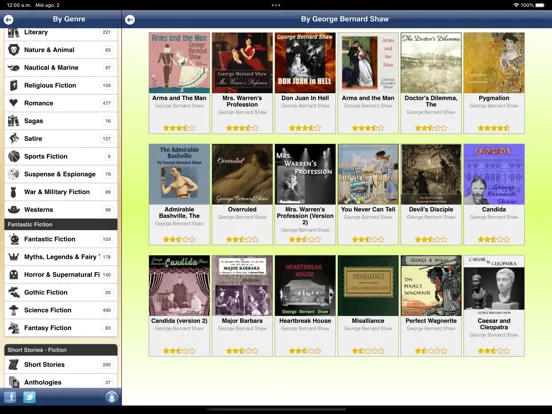Open the Admirable Bashville cover
Screen dimensions: 552x414
point(179,174)
